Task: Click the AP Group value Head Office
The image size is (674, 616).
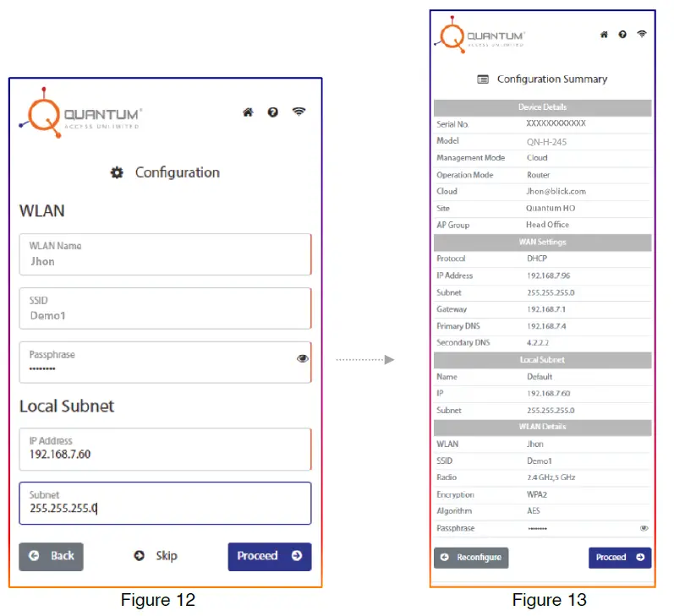Action: pos(547,225)
